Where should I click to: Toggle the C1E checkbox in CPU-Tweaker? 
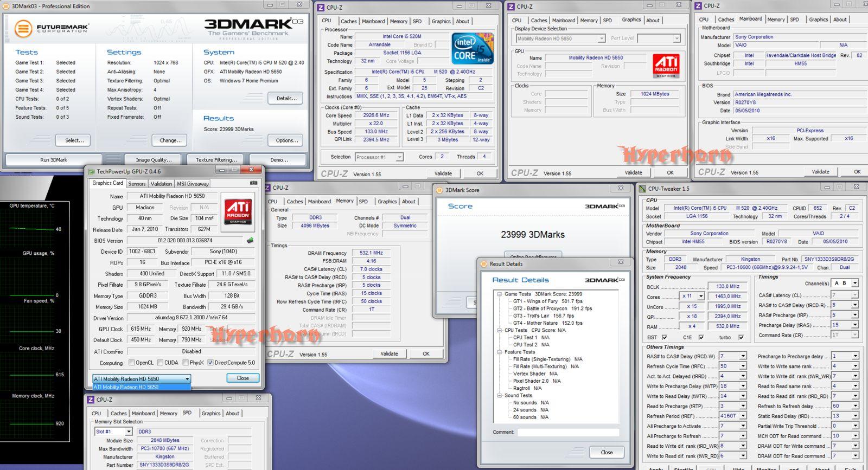(x=701, y=337)
